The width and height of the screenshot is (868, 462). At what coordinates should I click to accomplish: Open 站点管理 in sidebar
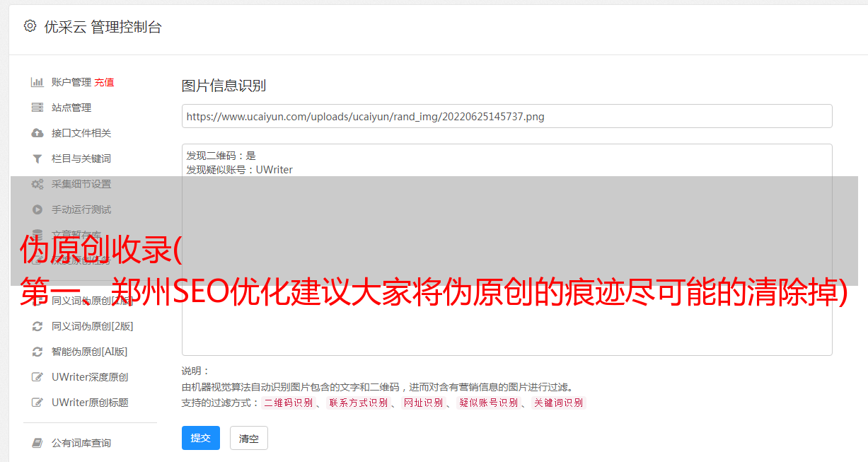tap(71, 108)
